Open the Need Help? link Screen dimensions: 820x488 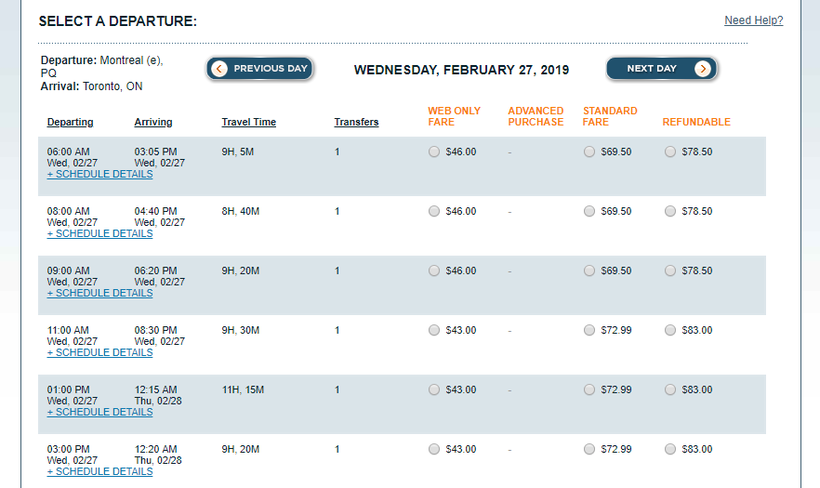pos(753,21)
